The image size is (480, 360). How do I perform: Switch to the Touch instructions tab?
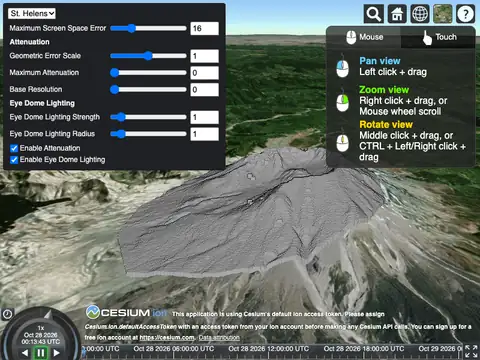[x=438, y=37]
